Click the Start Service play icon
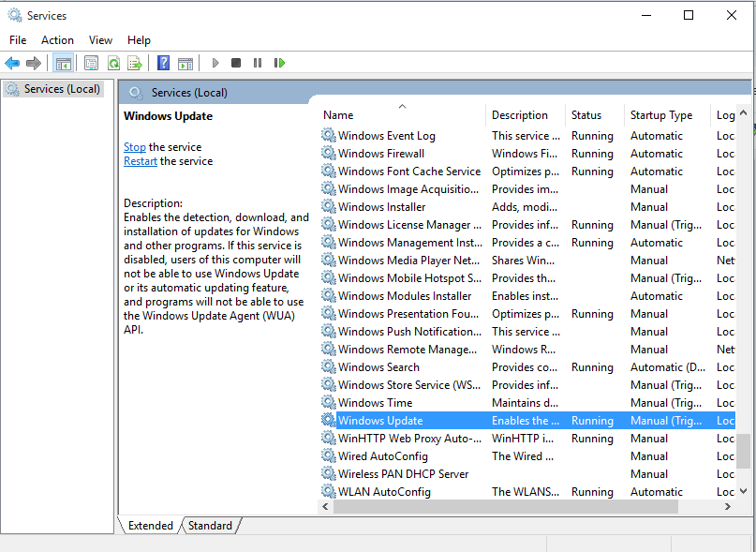This screenshot has width=756, height=552. [215, 63]
